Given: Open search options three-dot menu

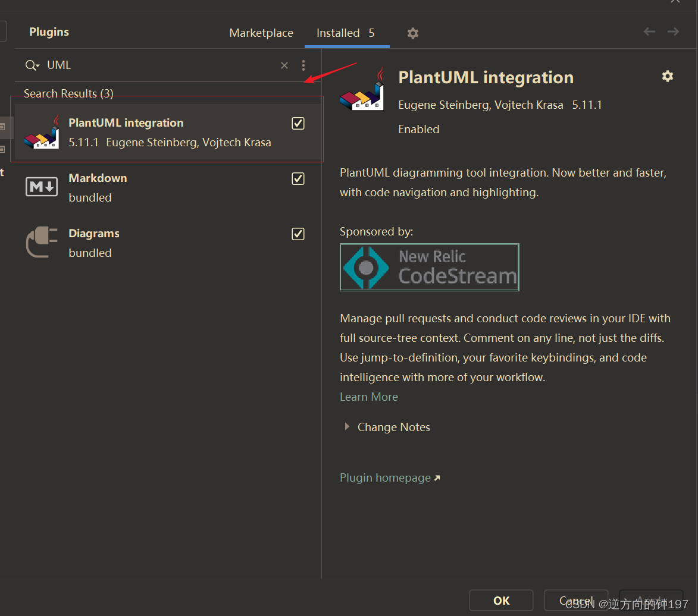Looking at the screenshot, I should (303, 65).
